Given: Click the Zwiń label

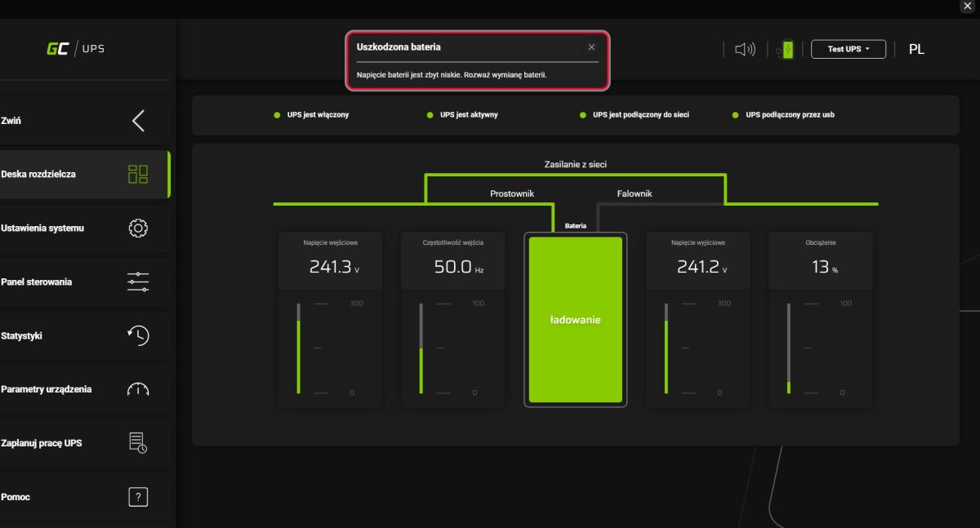Looking at the screenshot, I should (11, 121).
